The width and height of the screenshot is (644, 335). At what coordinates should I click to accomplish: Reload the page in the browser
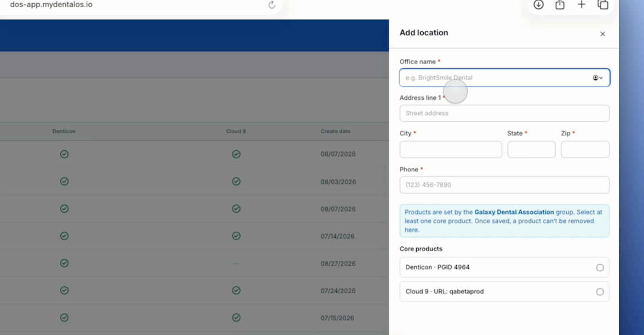tap(272, 5)
